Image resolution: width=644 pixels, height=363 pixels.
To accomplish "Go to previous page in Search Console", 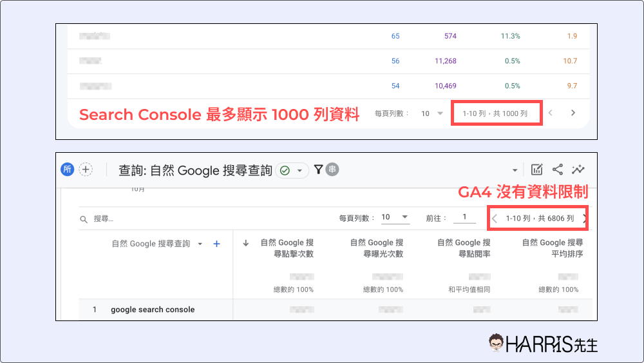I will click(x=551, y=113).
